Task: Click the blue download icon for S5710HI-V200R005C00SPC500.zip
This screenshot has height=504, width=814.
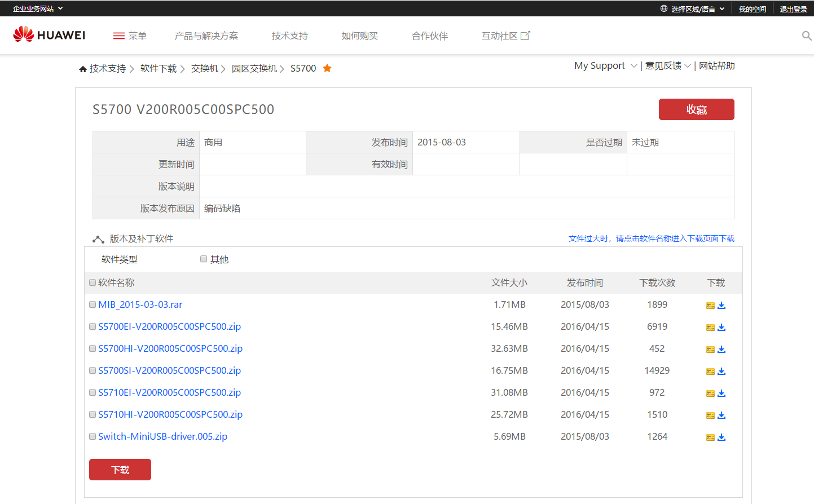Action: coord(721,415)
